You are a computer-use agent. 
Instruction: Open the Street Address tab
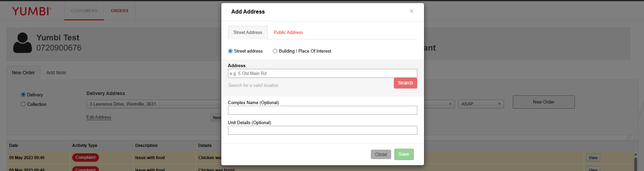[x=248, y=33]
